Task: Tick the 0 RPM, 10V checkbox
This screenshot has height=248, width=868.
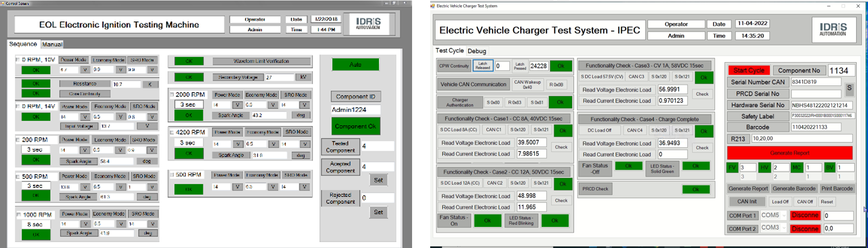Action: click(18, 60)
